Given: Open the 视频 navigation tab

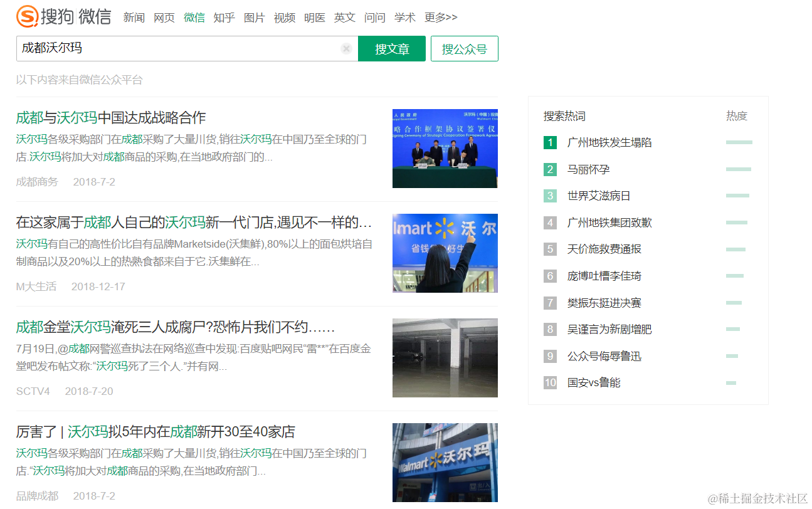Looking at the screenshot, I should (x=285, y=18).
